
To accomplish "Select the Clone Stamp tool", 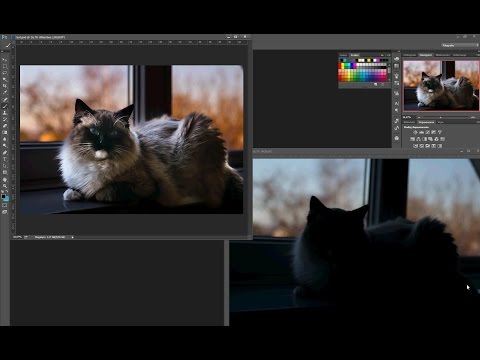I will [5, 113].
